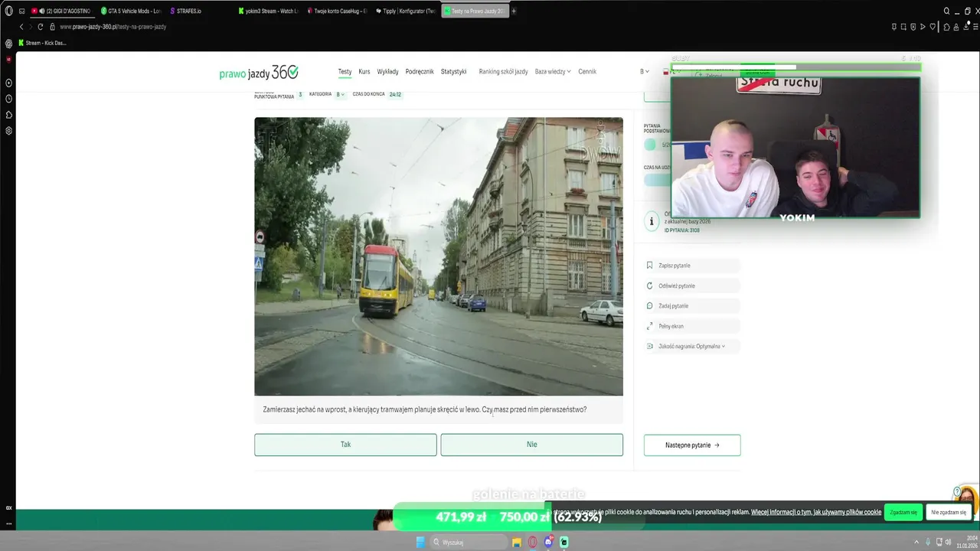Open File Explorer from taskbar
The width and height of the screenshot is (980, 551).
(x=517, y=542)
